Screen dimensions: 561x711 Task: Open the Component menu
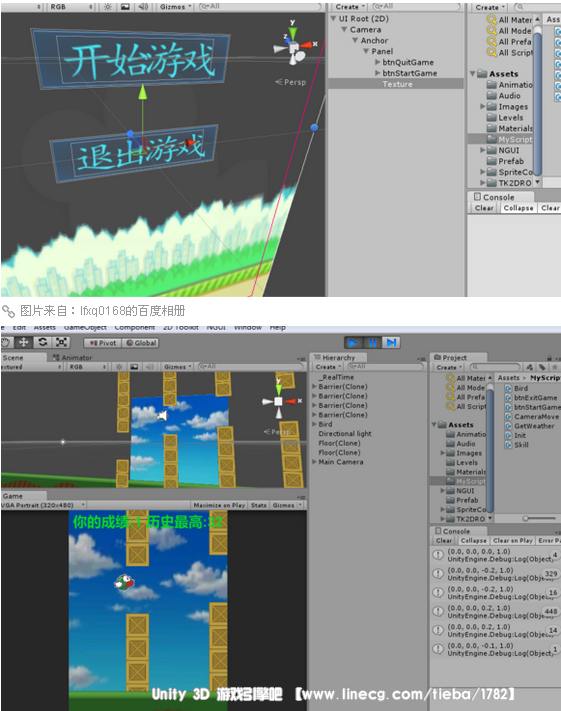point(134,328)
